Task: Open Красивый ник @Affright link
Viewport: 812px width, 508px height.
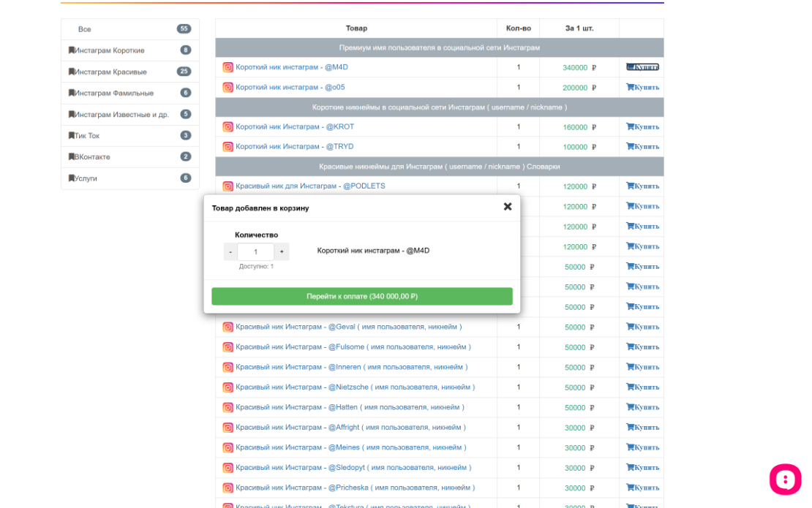Action: coord(350,428)
